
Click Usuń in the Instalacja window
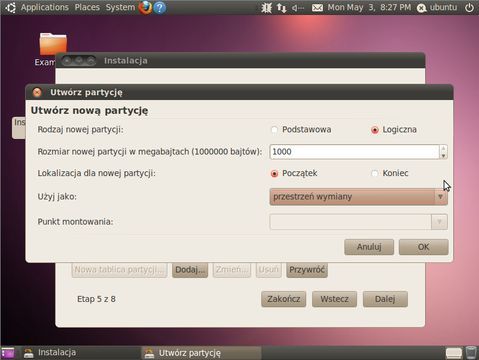tap(269, 270)
